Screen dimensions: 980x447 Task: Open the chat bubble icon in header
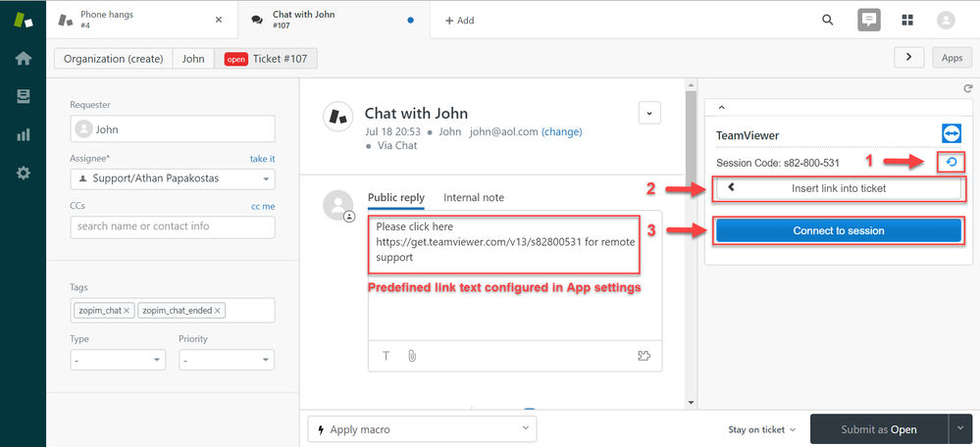(x=869, y=20)
